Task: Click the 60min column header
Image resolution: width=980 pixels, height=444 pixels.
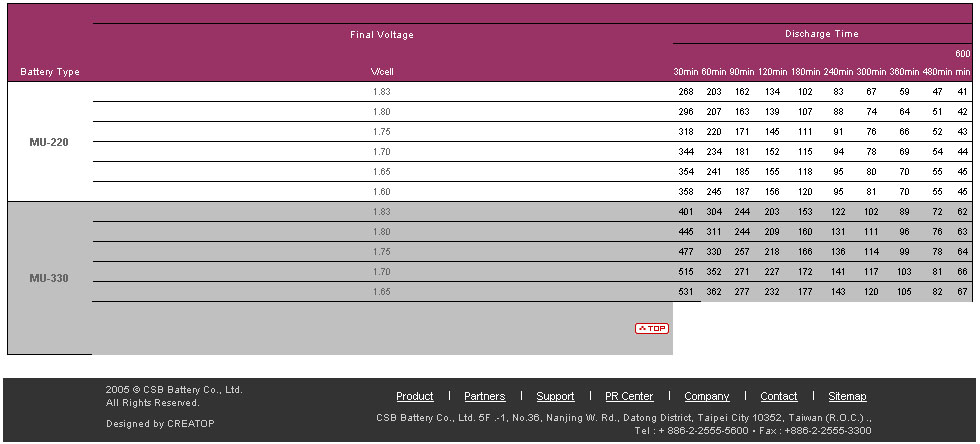Action: coord(714,72)
